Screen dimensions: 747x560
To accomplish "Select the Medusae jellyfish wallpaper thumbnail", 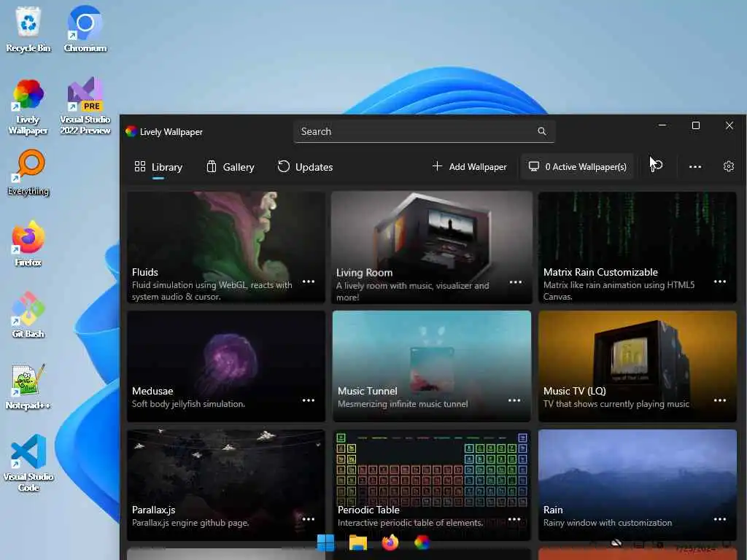I will pos(226,366).
